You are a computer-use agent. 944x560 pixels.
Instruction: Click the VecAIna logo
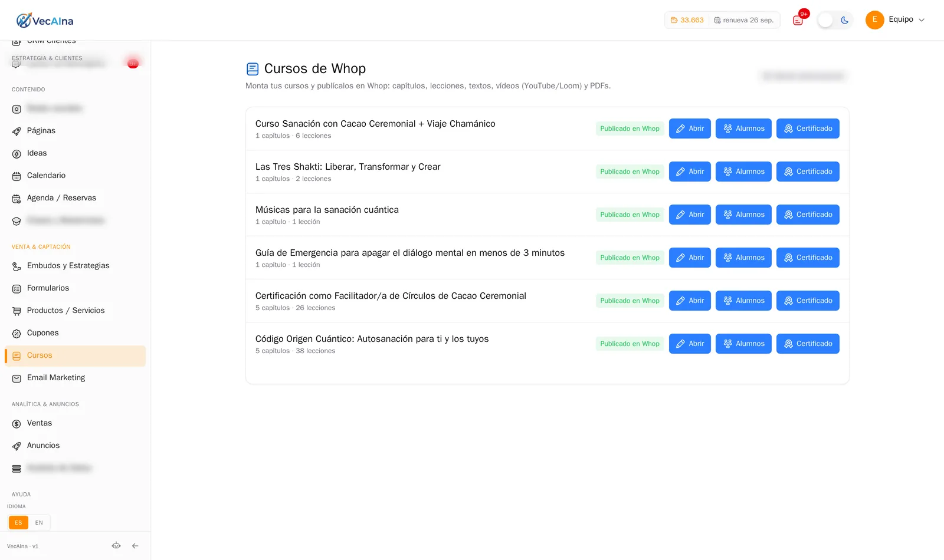tap(45, 21)
